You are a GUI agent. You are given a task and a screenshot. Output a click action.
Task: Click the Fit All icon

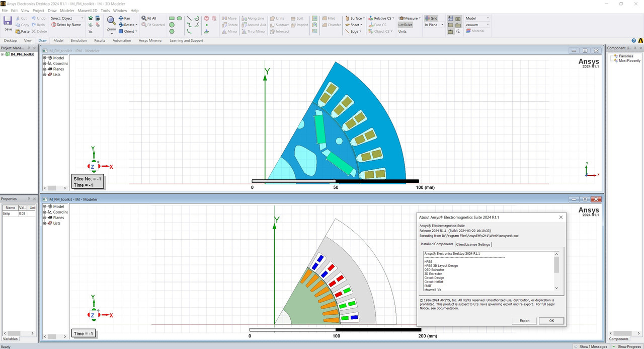pyautogui.click(x=144, y=18)
